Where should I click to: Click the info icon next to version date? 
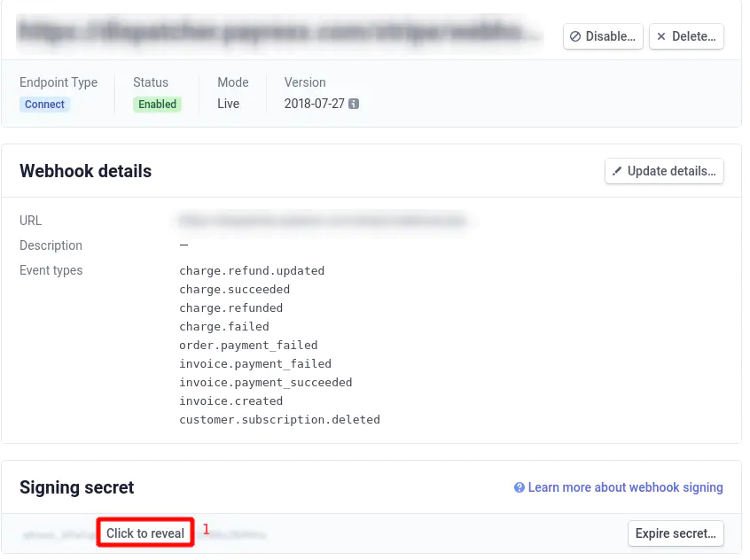(354, 104)
